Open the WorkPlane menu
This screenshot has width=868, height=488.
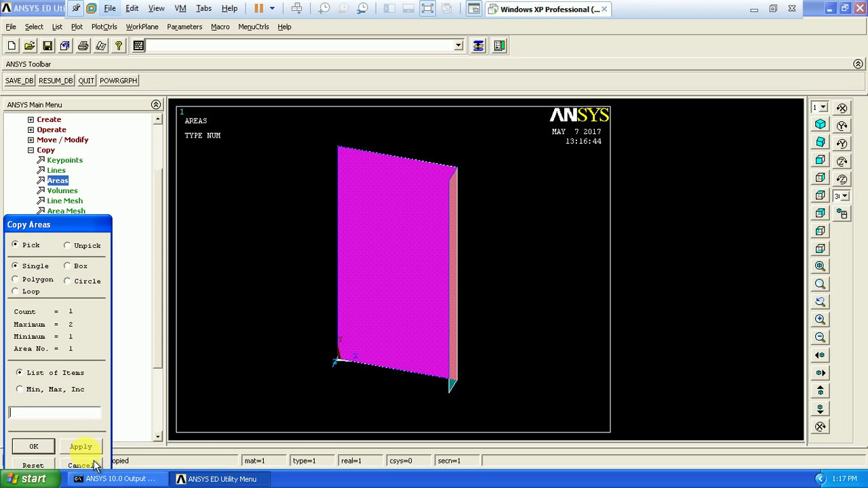142,26
